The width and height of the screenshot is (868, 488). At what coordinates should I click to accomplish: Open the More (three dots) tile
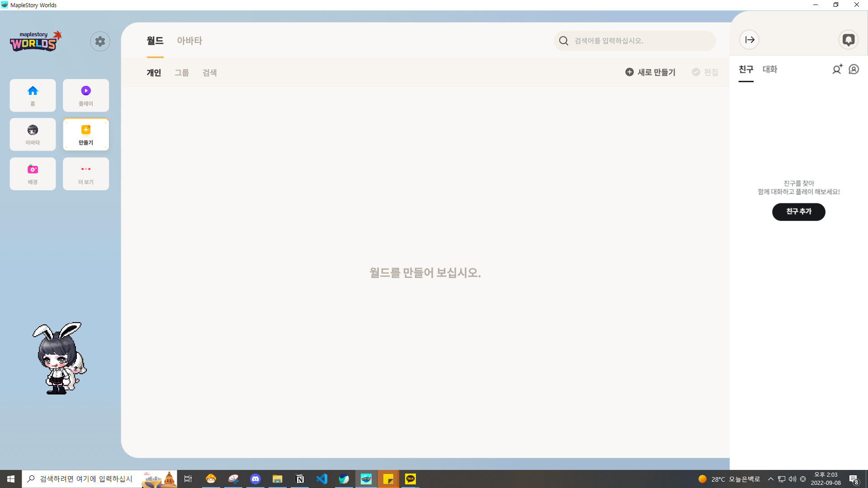pyautogui.click(x=86, y=174)
